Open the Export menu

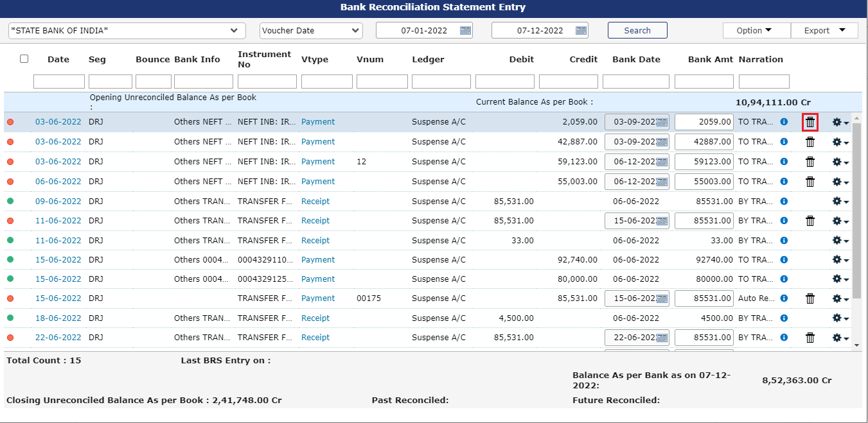[824, 31]
